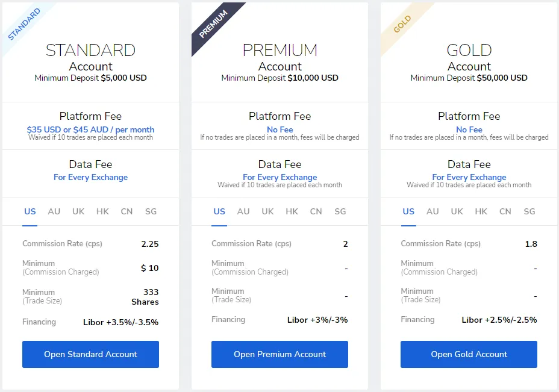Click For Every Exchange link in Standard card
Image resolution: width=559 pixels, height=392 pixels.
pyautogui.click(x=90, y=178)
